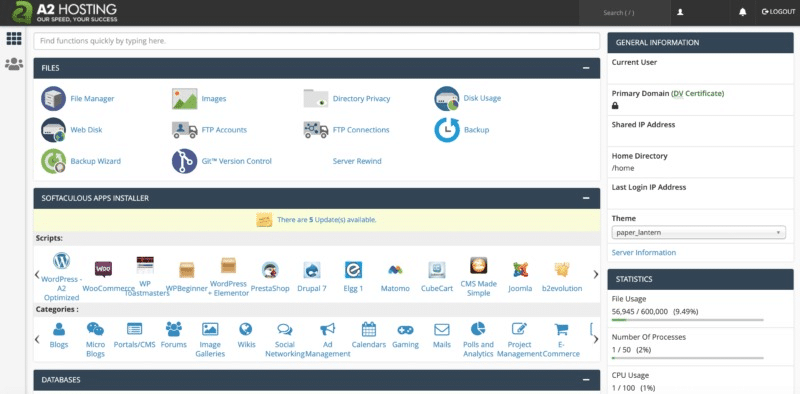800x394 pixels.
Task: Open the Portals/CMS category icon
Action: click(x=134, y=329)
